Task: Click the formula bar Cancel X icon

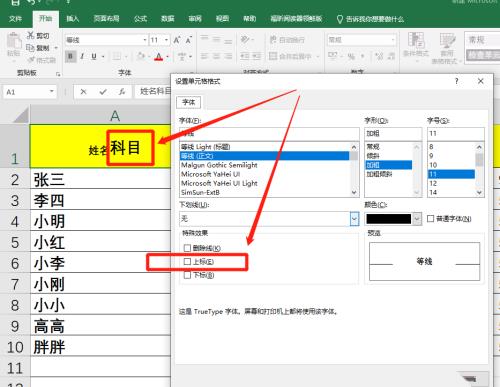Action: point(83,92)
